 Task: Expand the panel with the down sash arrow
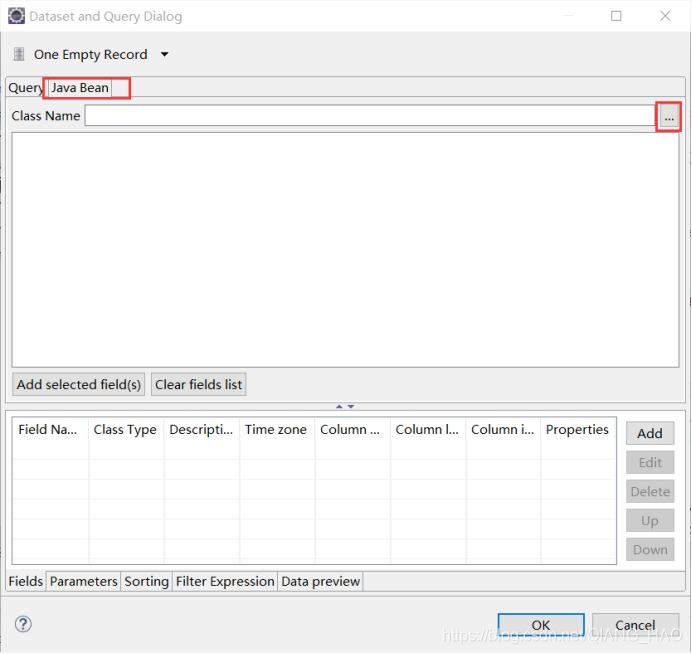click(351, 406)
